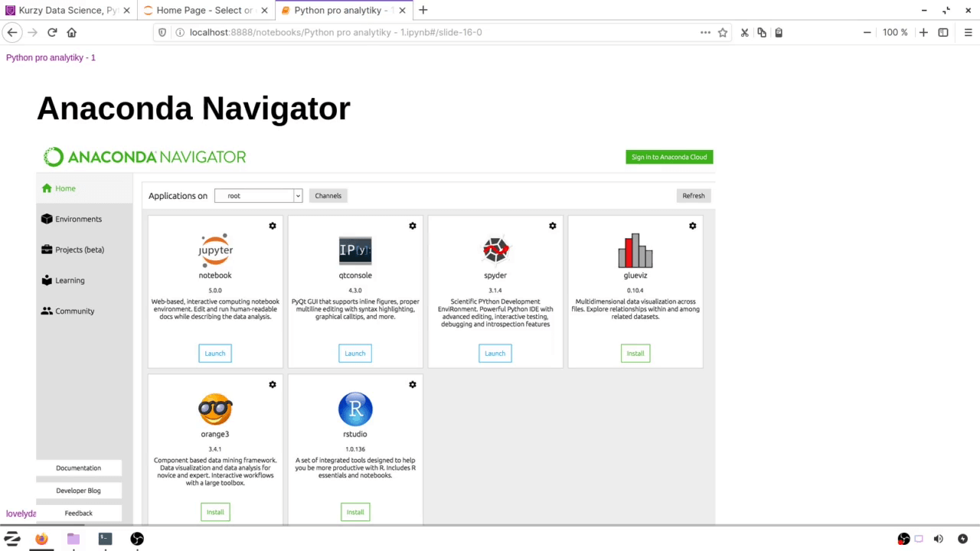
Task: Click OBS icon in the system tray
Action: (x=903, y=539)
